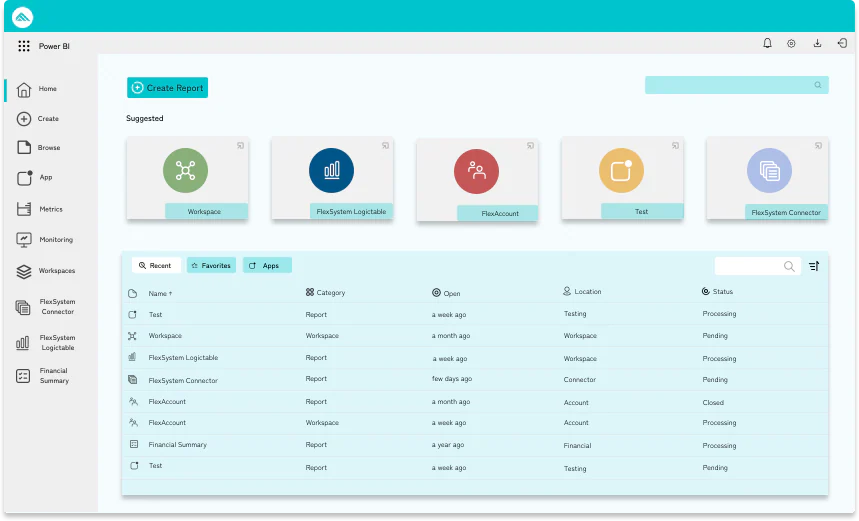The height and width of the screenshot is (521, 859).
Task: Open Monitoring in the sidebar
Action: click(44, 240)
